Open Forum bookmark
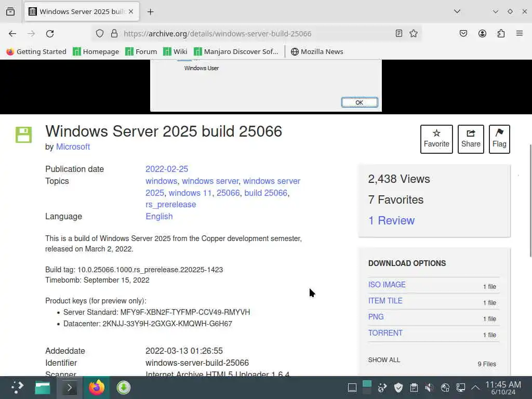532x399 pixels. tap(141, 51)
